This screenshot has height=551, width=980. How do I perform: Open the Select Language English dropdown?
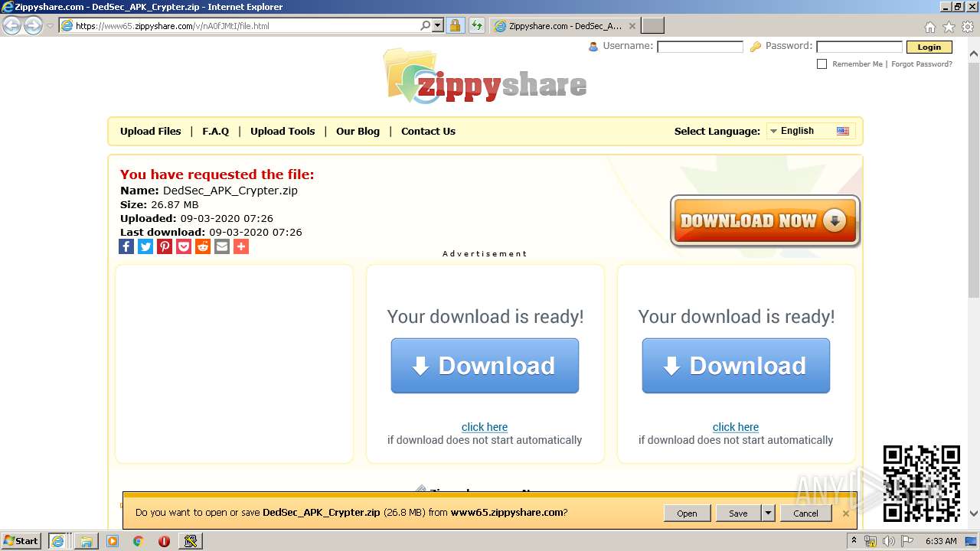pyautogui.click(x=811, y=131)
